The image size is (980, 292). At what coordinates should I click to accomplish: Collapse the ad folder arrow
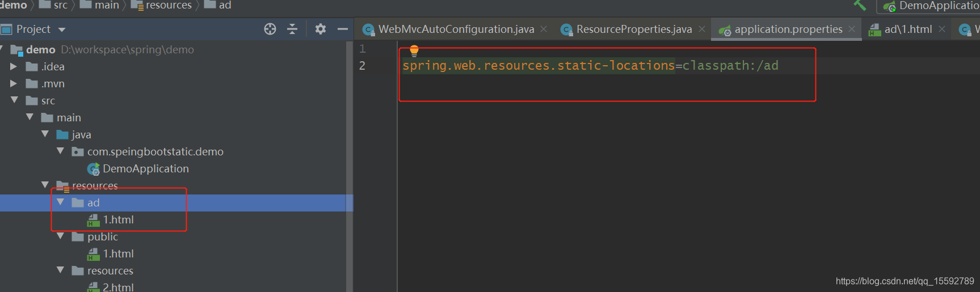(60, 202)
